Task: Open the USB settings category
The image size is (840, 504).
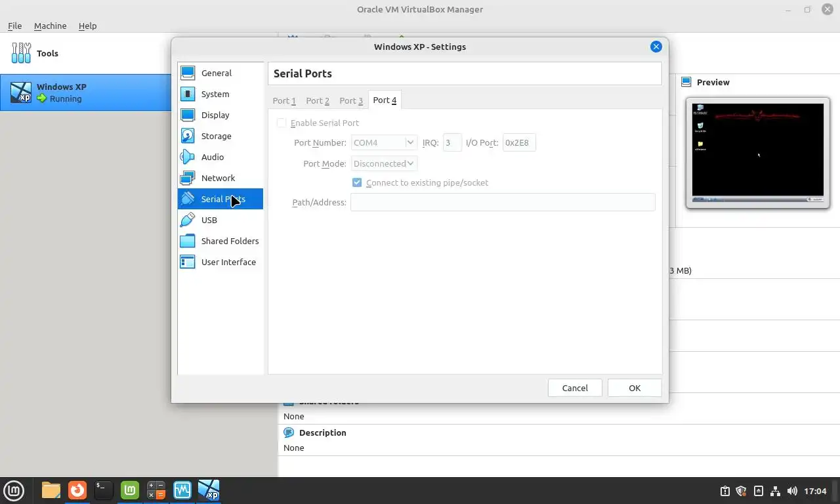Action: tap(220, 220)
